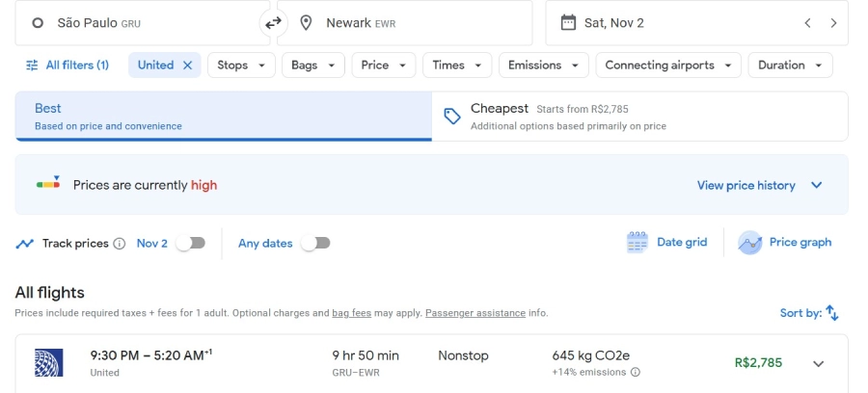Select the Best flights tab

(223, 117)
